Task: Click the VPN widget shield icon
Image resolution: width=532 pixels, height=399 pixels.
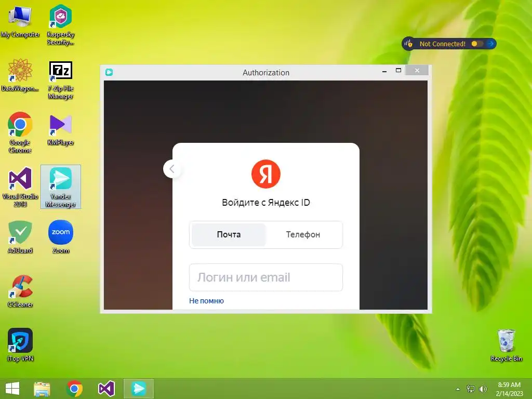Action: [x=408, y=44]
